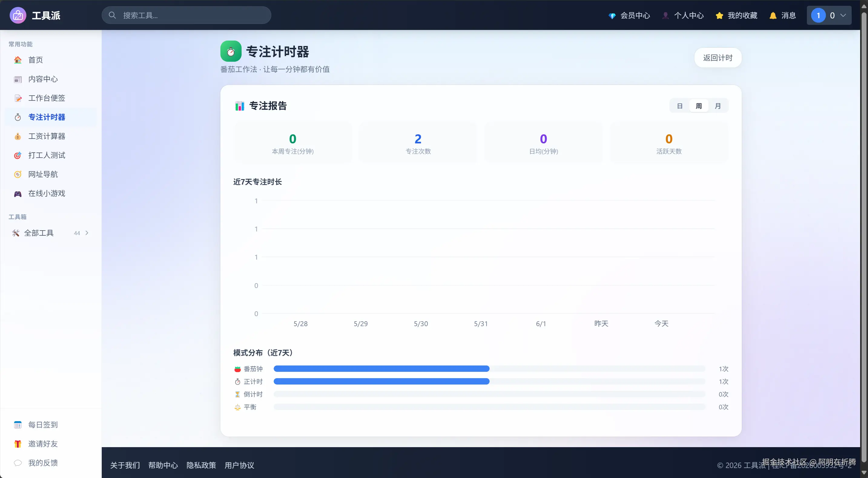Open the 隐私政策 footer link

pos(201,465)
